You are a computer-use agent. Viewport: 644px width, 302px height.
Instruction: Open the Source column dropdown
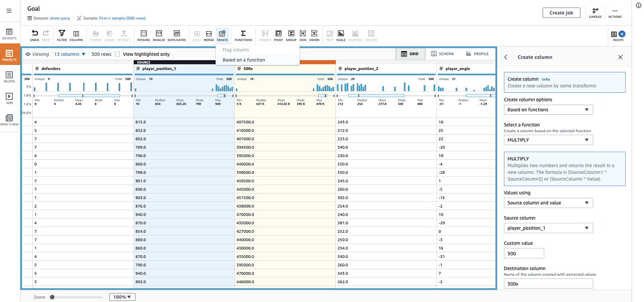(x=548, y=228)
